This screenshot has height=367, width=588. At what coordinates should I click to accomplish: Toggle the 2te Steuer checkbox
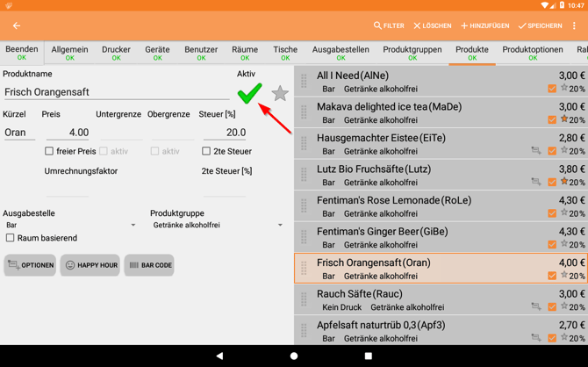[206, 151]
